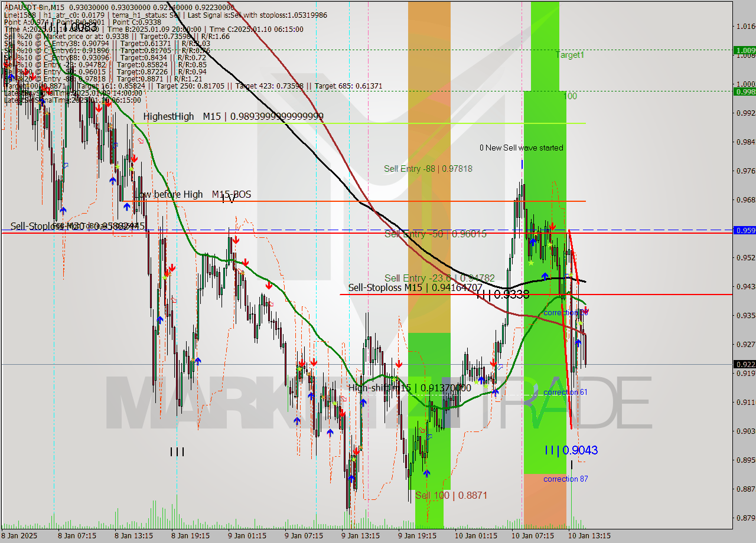Select the black 'I I I' wave marker near bottom
This screenshot has width=756, height=543.
(177, 452)
